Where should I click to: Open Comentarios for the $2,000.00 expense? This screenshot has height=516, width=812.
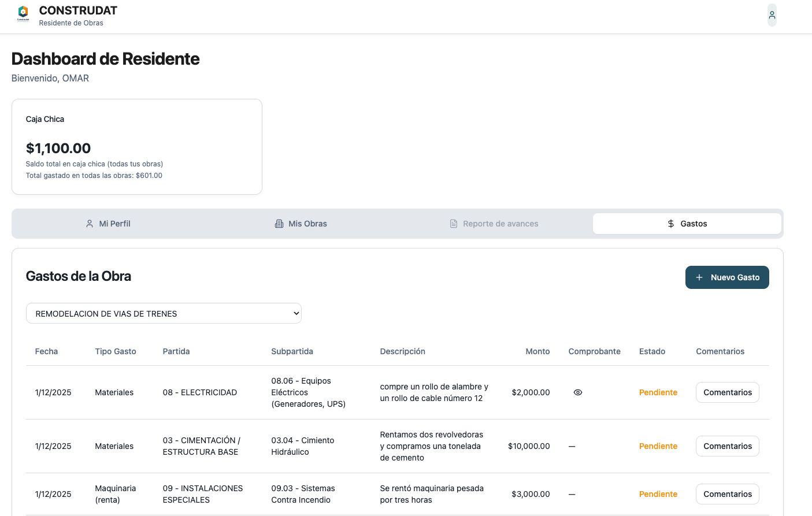(x=727, y=392)
